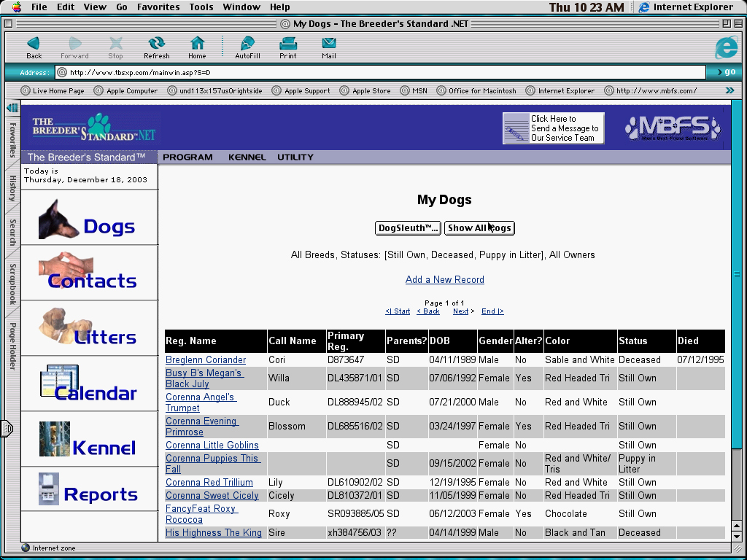Click the DogSleuth button
This screenshot has height=560, width=747.
(x=408, y=228)
